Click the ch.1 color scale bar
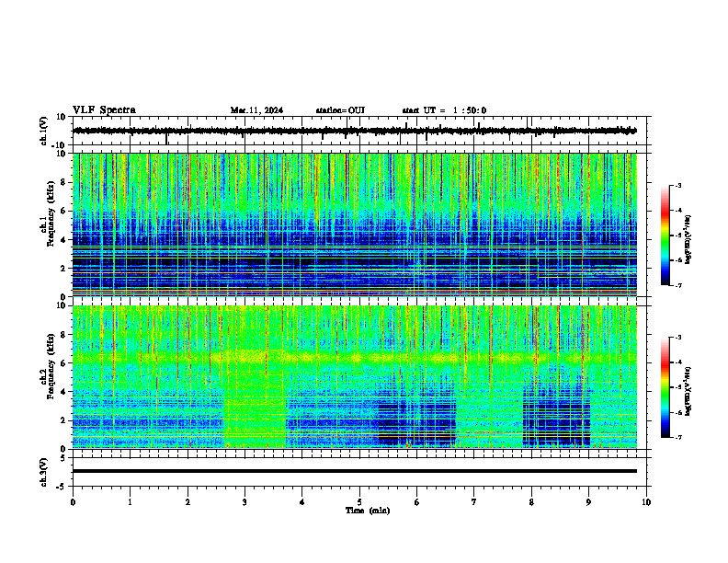 point(665,236)
